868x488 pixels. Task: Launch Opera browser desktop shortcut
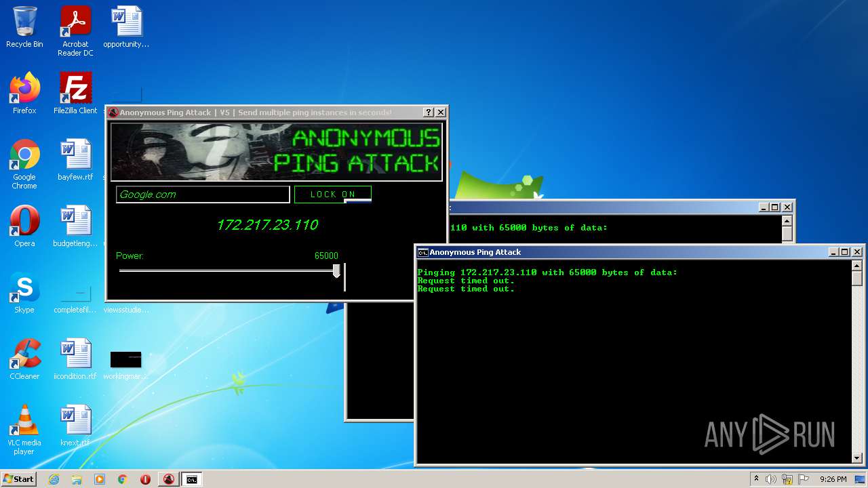(24, 226)
